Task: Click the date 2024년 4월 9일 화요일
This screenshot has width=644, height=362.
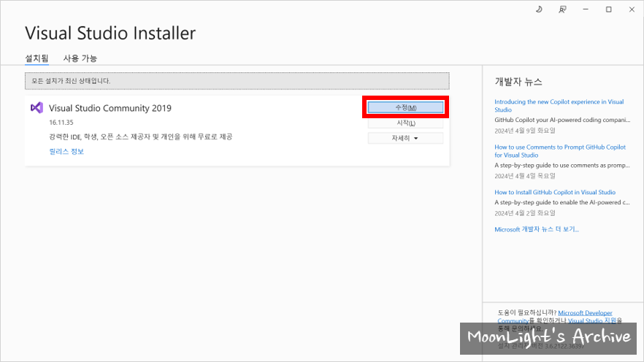Action: coord(525,131)
